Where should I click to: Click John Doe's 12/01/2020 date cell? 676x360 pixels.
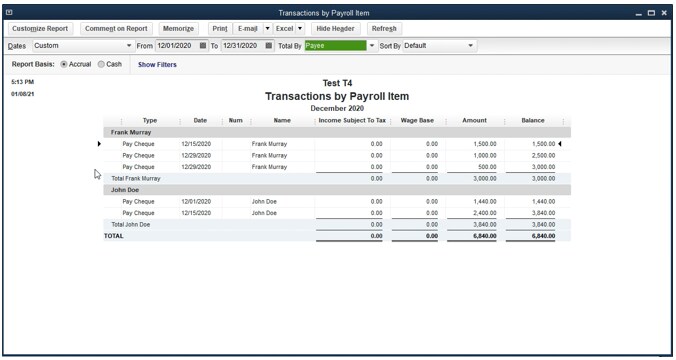point(196,202)
